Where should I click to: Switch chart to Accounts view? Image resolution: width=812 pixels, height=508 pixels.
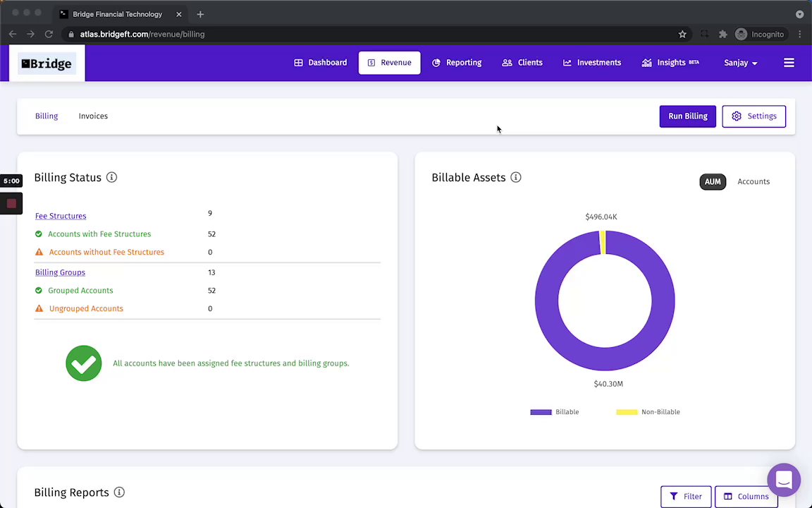[753, 181]
